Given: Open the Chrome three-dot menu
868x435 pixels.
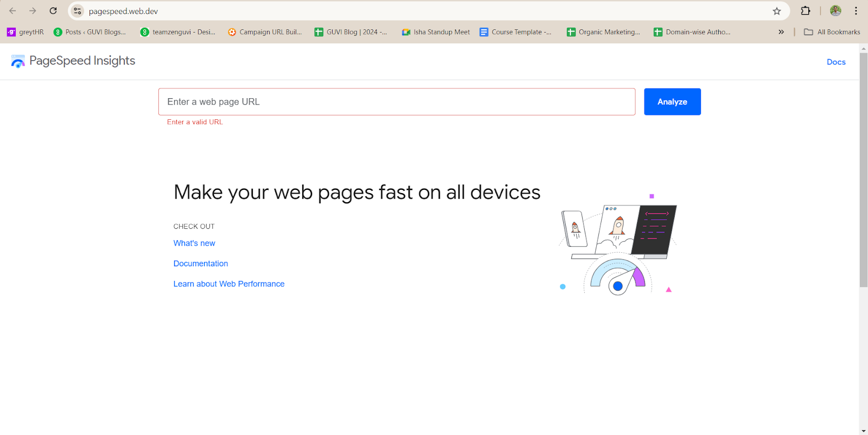Looking at the screenshot, I should [x=856, y=11].
